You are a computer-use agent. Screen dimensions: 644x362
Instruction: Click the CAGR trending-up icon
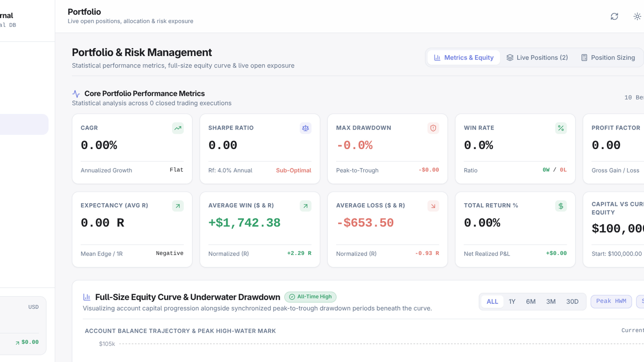tap(178, 128)
